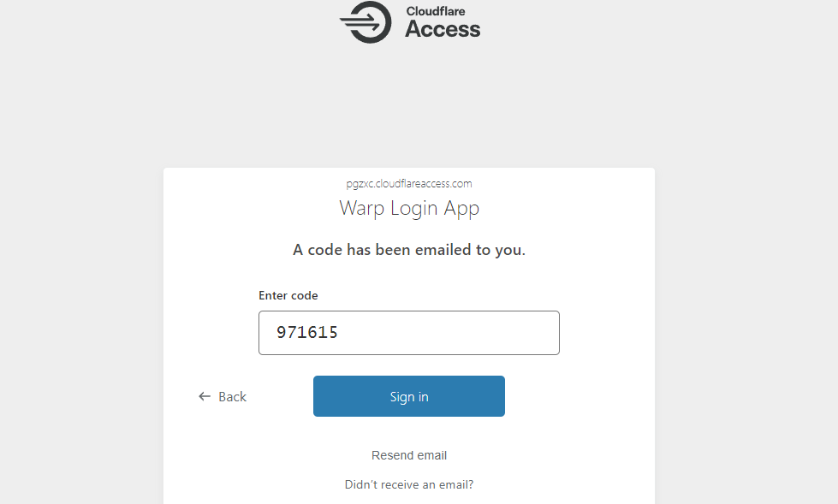Viewport: 838px width, 504px height.
Task: Click the Enter code field label
Action: (x=288, y=295)
